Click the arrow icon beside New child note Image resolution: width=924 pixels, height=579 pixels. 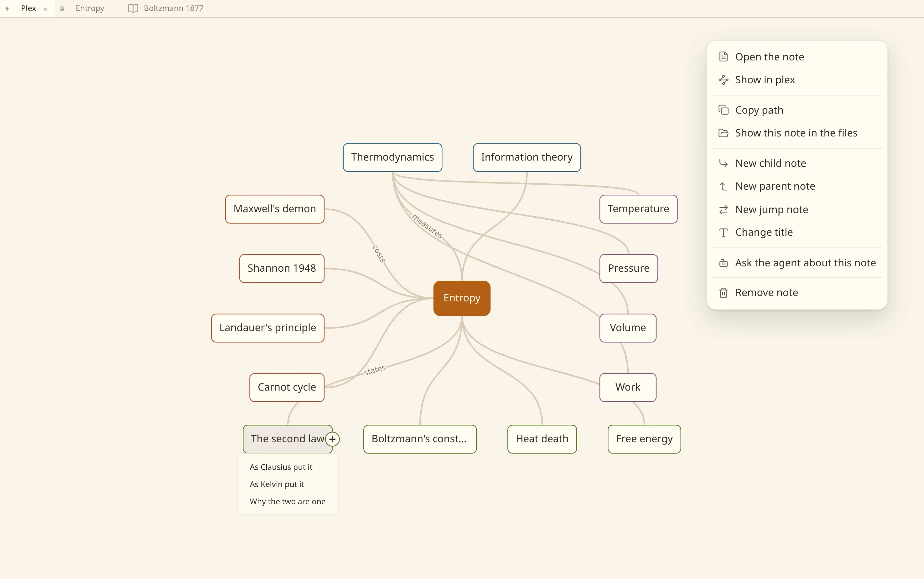tap(723, 163)
